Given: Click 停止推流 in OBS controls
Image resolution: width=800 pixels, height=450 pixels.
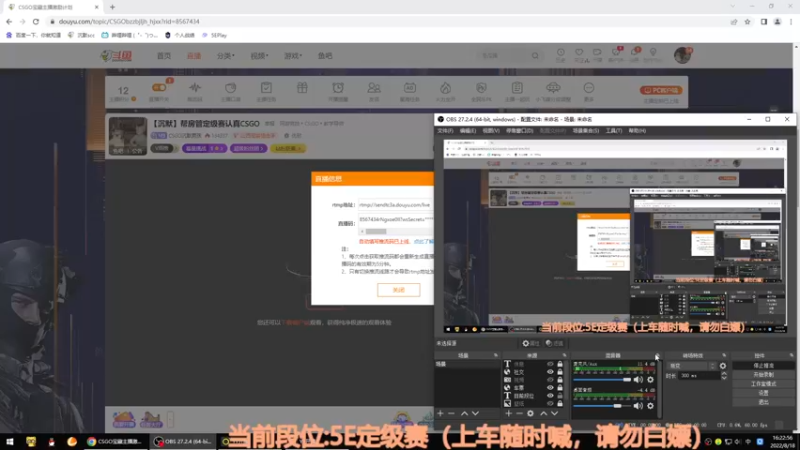Looking at the screenshot, I should pos(763,366).
